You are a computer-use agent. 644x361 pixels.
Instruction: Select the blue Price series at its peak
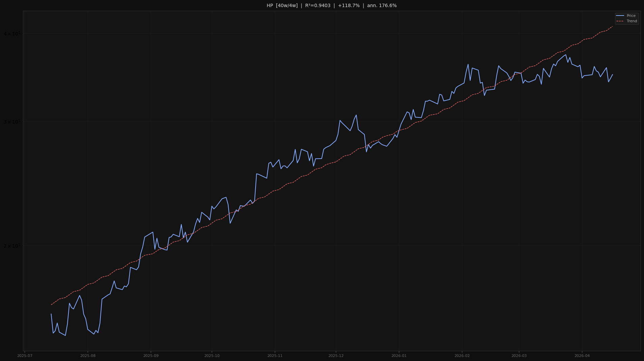tap(565, 55)
